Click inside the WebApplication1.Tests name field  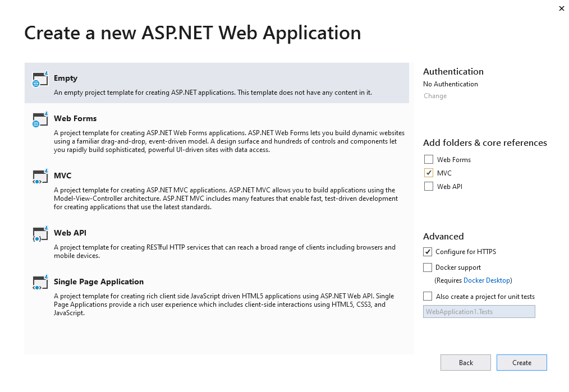[x=479, y=312]
